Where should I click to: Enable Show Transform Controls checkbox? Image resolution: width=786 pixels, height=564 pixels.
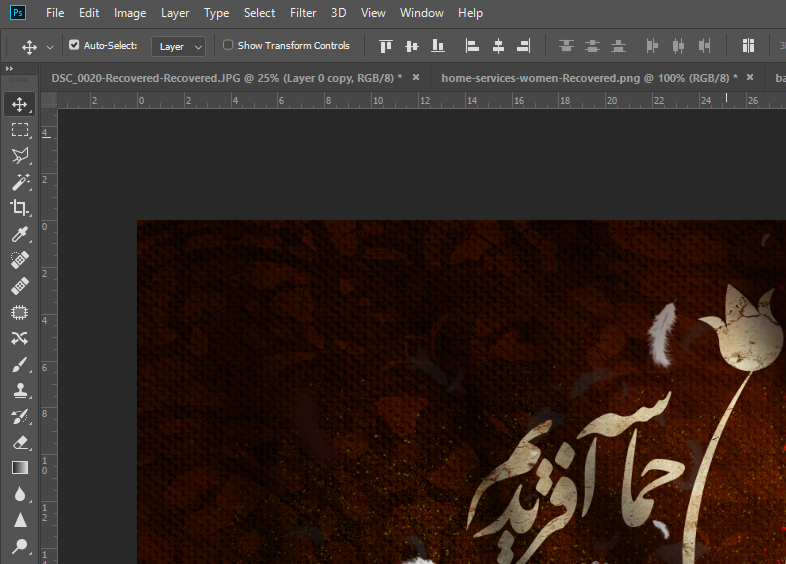point(228,45)
